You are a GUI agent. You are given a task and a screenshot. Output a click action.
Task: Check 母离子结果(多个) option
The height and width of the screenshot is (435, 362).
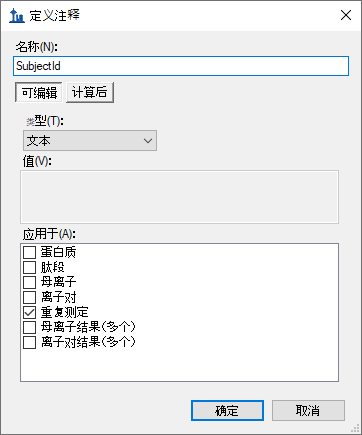(29, 327)
